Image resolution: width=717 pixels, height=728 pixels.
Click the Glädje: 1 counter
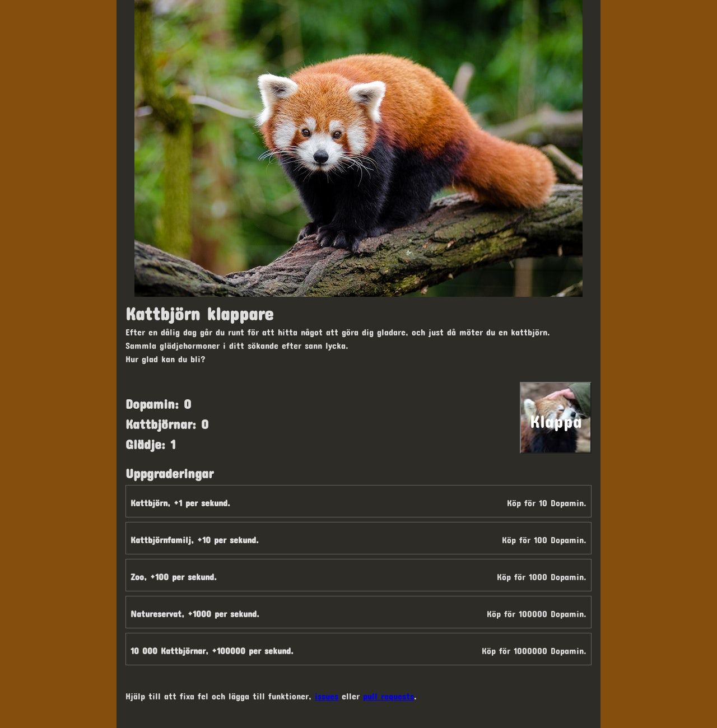point(151,444)
